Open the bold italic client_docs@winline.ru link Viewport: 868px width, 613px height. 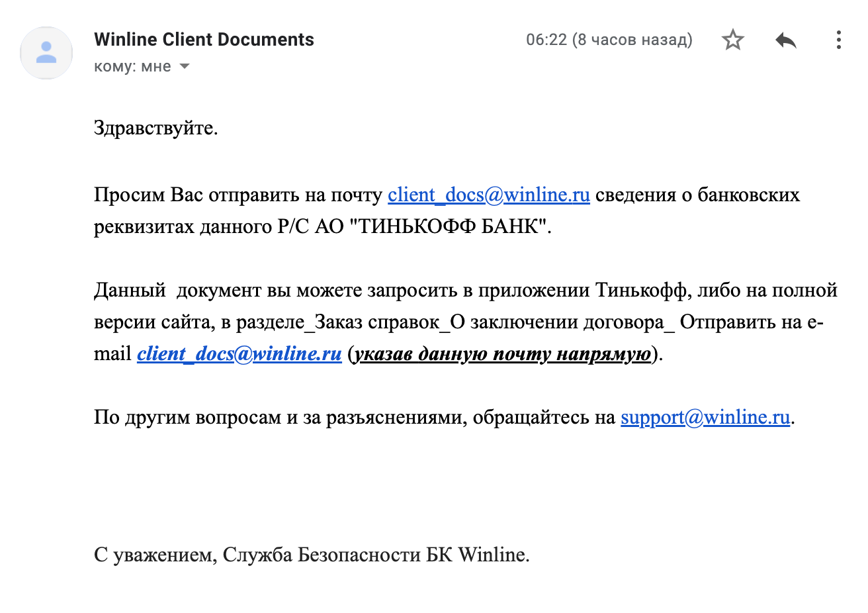[239, 354]
